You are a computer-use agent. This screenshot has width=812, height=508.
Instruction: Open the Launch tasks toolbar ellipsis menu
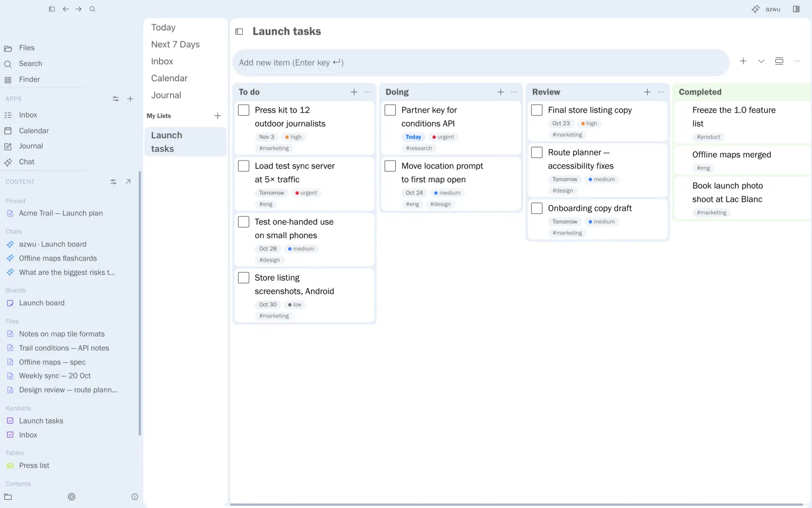pyautogui.click(x=797, y=61)
